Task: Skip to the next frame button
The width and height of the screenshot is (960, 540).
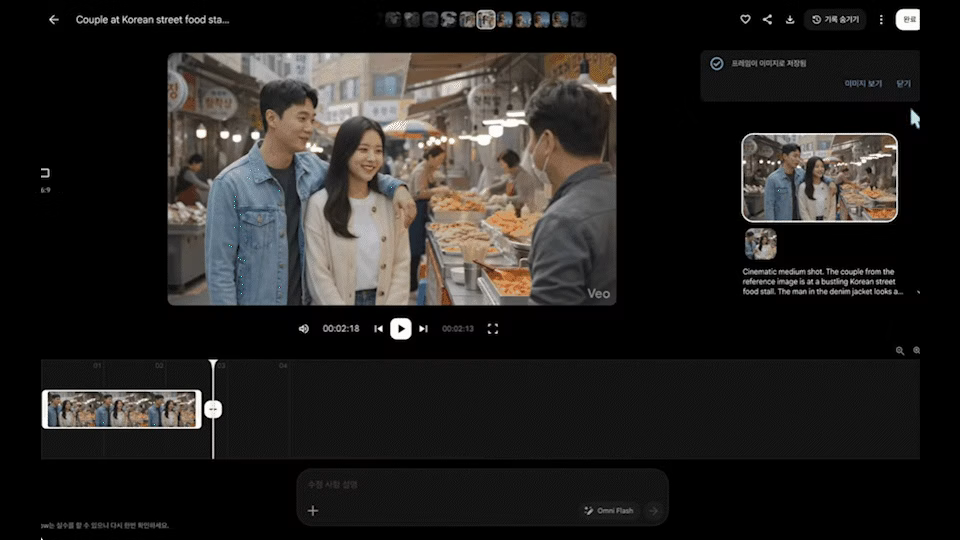Action: (423, 329)
